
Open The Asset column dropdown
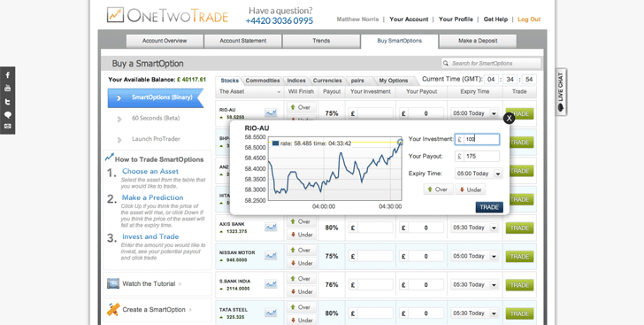point(279,92)
